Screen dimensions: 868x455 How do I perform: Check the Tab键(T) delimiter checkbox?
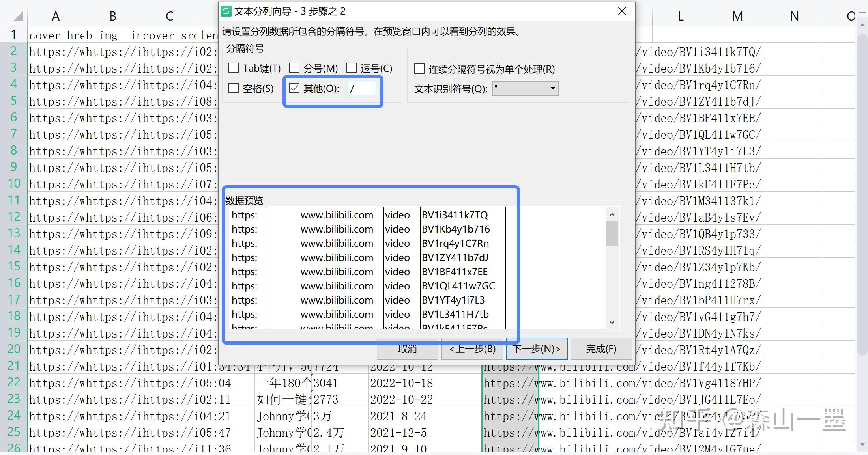coord(234,68)
